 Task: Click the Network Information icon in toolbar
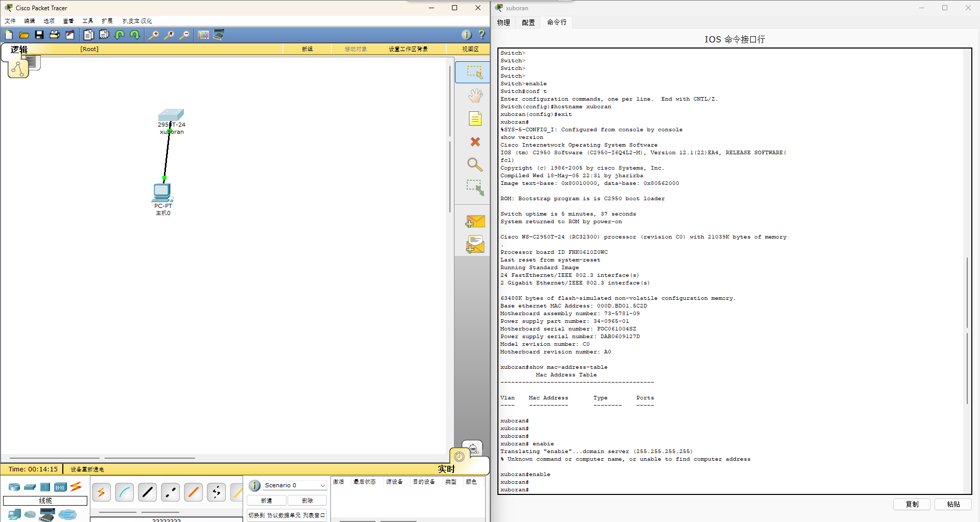click(466, 35)
